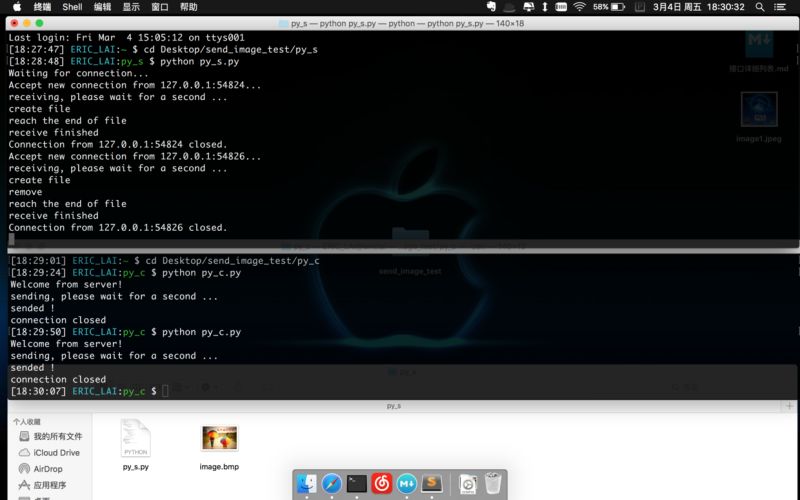Click the cursor after the [18:30:07] prompt
The image size is (800, 500).
(x=165, y=391)
